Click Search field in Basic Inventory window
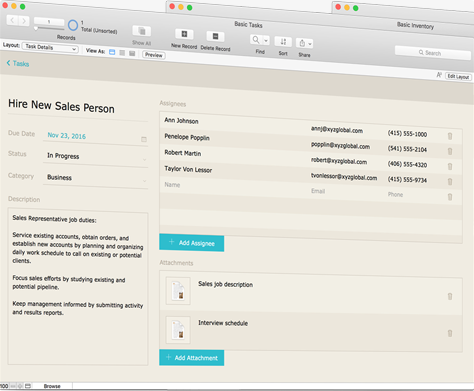The image size is (474, 391). coord(433,53)
